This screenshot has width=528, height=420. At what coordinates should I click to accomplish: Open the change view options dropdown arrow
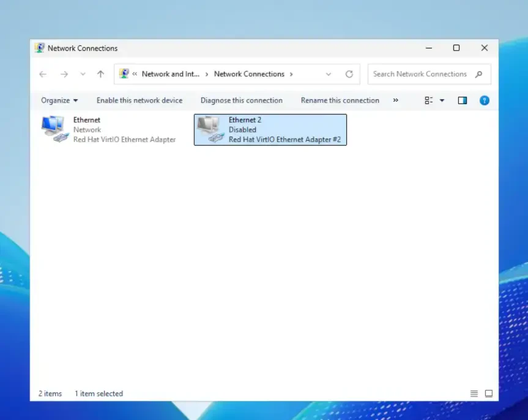[442, 100]
